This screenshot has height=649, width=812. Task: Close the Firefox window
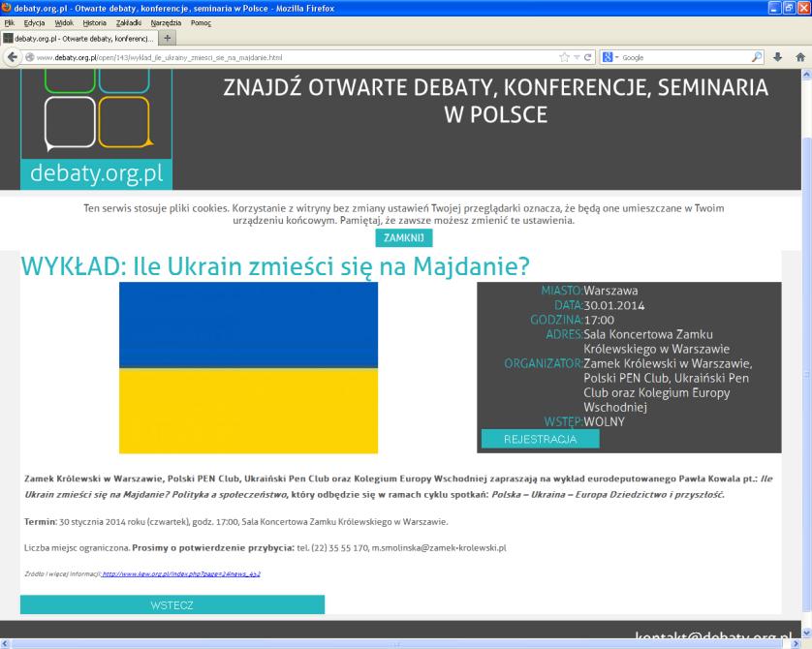pyautogui.click(x=803, y=8)
